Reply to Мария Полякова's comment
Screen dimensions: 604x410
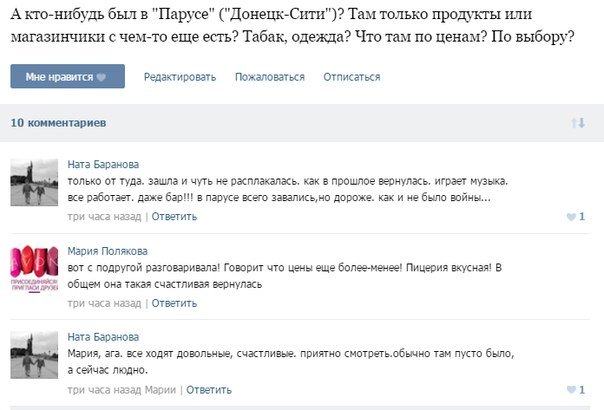[x=174, y=303]
